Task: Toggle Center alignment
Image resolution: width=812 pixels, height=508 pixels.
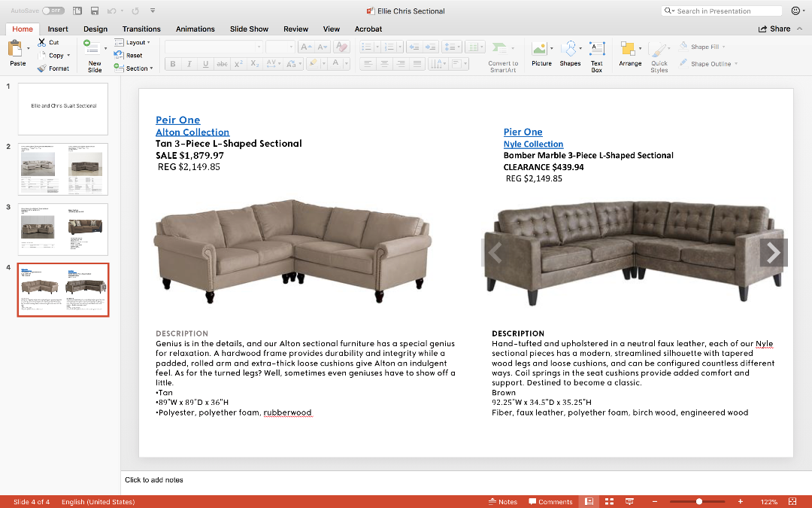Action: pyautogui.click(x=384, y=64)
